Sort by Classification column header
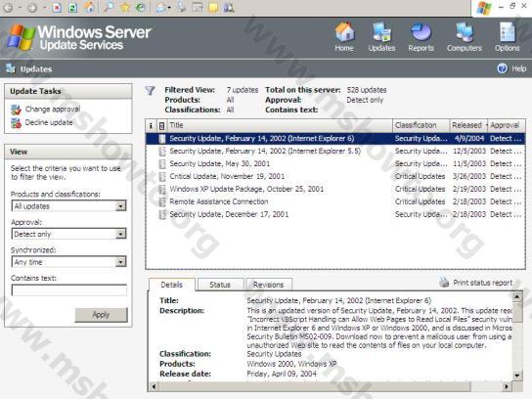The height and width of the screenshot is (399, 532). point(421,125)
